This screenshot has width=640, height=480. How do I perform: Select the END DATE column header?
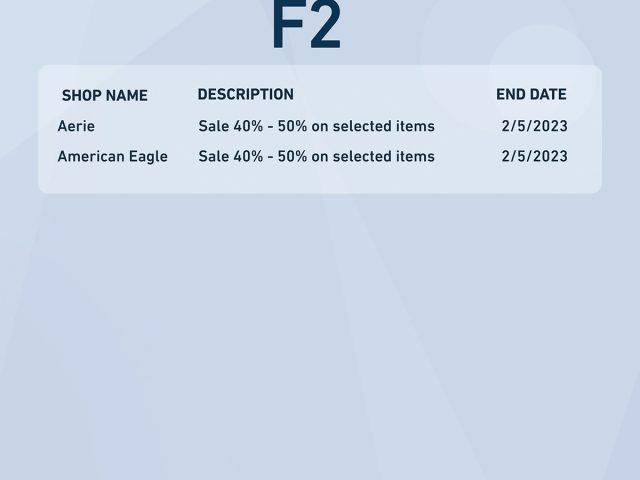531,94
